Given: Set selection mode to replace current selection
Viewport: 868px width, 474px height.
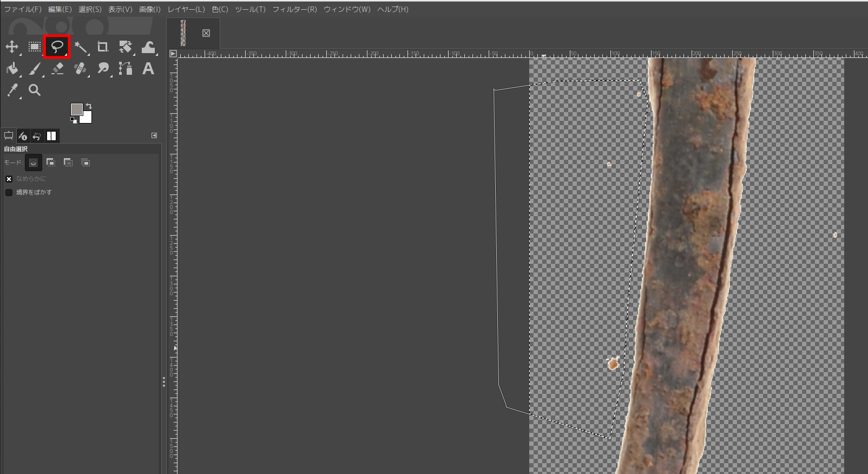Looking at the screenshot, I should (x=34, y=163).
